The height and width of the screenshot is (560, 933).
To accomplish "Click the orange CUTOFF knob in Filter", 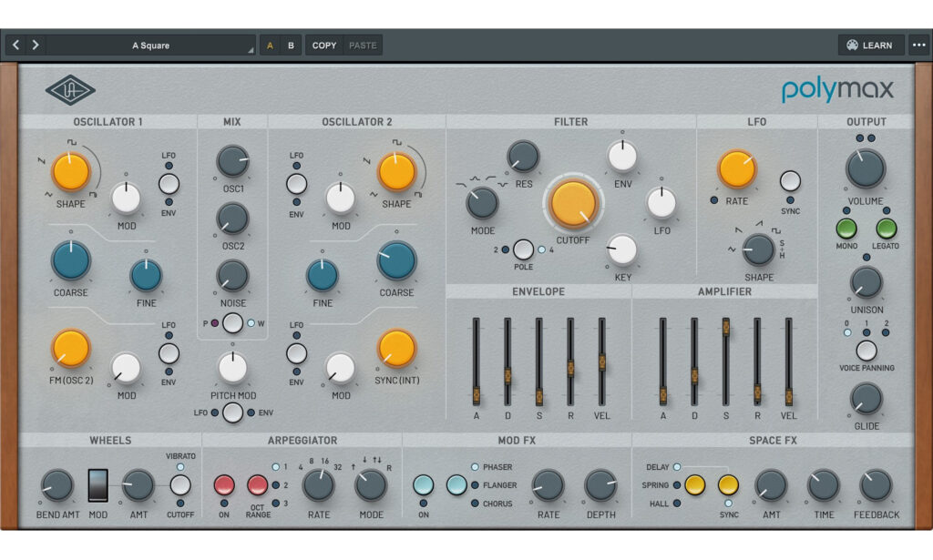I will pyautogui.click(x=574, y=202).
